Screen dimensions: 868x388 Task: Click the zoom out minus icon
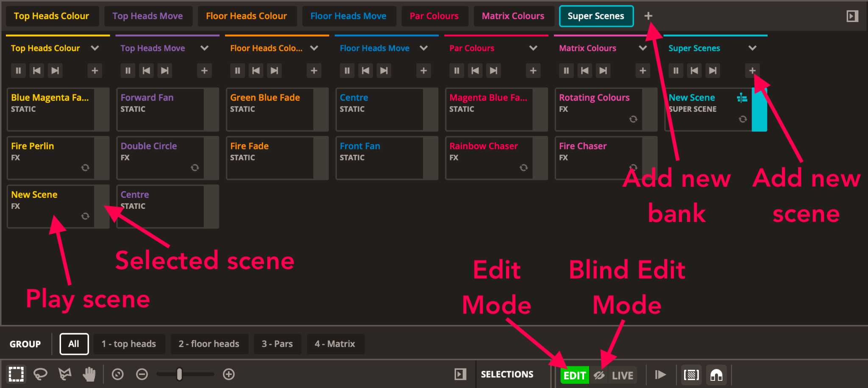(x=142, y=374)
